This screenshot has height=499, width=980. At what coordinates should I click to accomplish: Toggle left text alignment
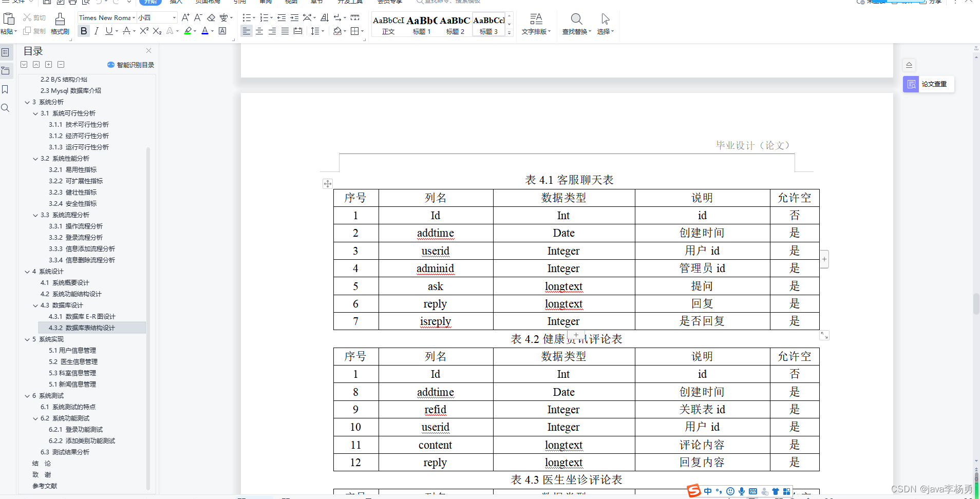[x=247, y=31]
